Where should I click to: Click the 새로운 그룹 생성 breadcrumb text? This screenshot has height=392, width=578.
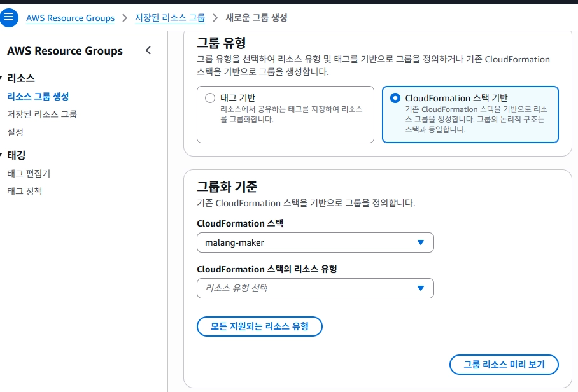(x=257, y=18)
